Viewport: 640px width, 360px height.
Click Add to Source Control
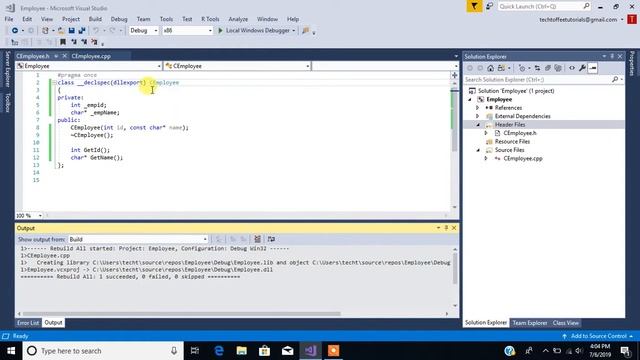[x=598, y=336]
